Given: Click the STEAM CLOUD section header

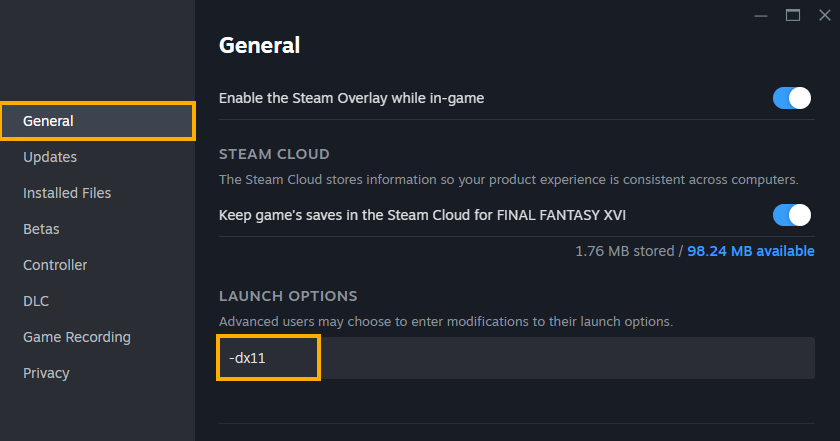Looking at the screenshot, I should [274, 154].
